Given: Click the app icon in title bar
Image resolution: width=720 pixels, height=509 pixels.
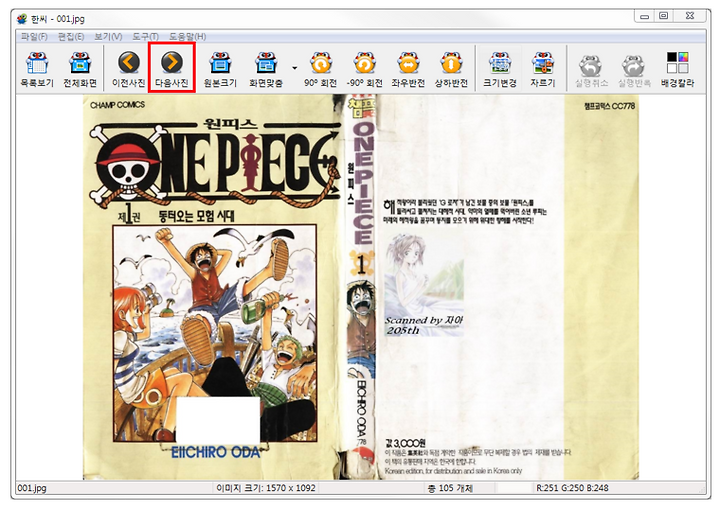Looking at the screenshot, I should click(x=22, y=19).
